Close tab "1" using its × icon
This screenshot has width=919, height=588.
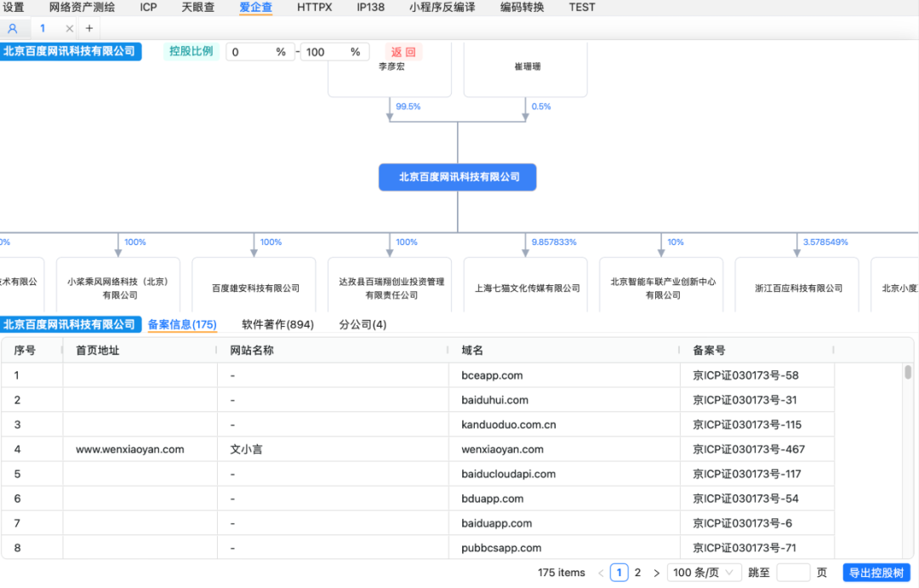[71, 28]
